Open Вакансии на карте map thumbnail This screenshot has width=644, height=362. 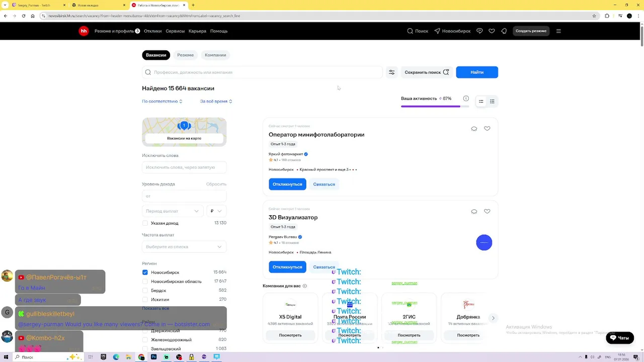tap(184, 132)
